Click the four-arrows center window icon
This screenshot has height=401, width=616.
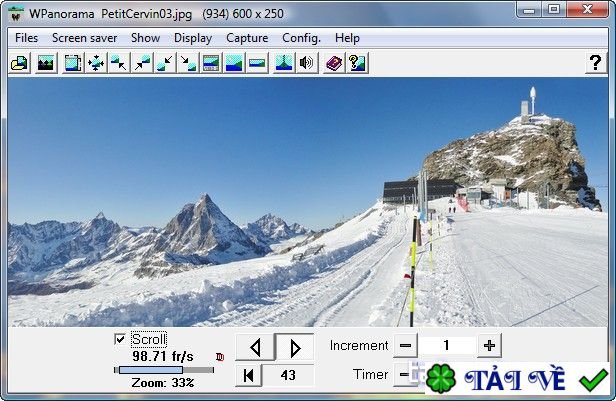[96, 63]
